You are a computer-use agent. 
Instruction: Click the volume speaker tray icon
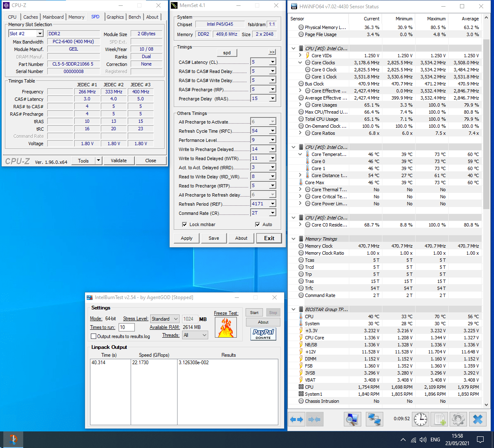[423, 440]
